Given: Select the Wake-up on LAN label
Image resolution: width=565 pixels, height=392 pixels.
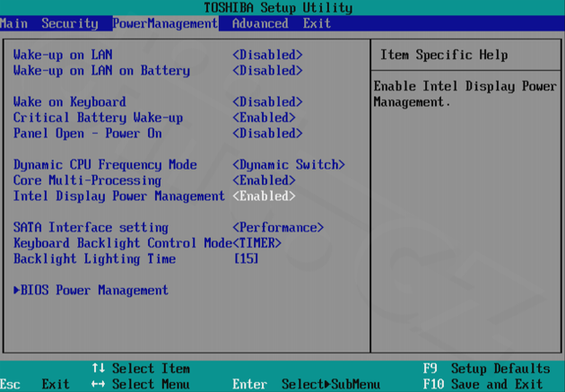Looking at the screenshot, I should tap(63, 55).
